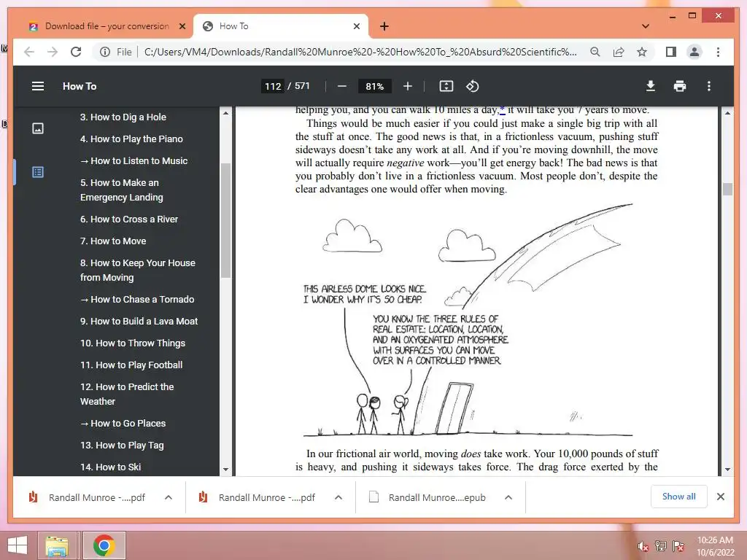
Task: Click the Fit to page icon
Action: [446, 86]
